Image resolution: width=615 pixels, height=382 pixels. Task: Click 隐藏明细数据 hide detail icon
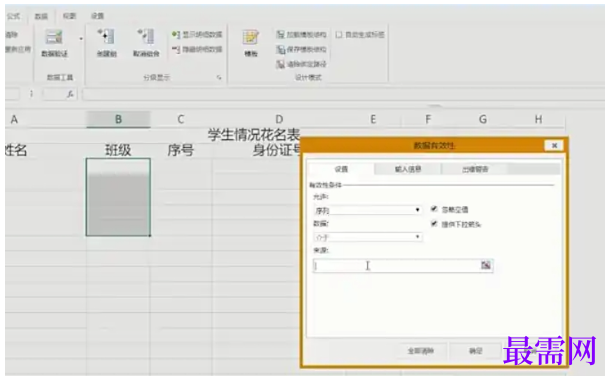point(176,49)
